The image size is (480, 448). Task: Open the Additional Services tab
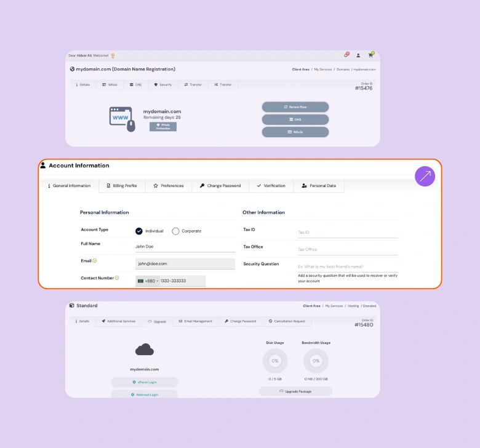[119, 321]
